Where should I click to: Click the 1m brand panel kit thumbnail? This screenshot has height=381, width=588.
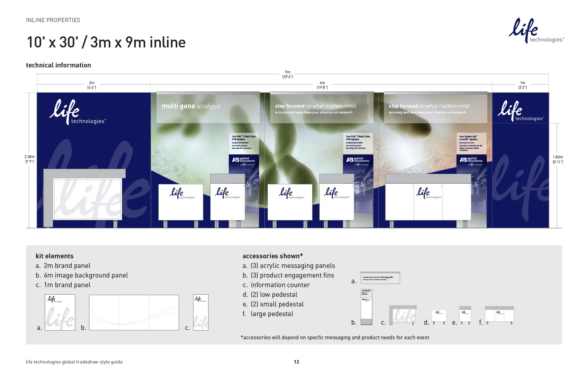tap(201, 313)
